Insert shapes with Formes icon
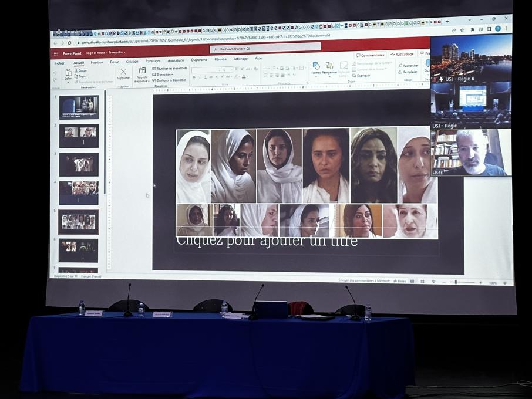Image resolution: width=532 pixels, height=399 pixels. point(316,66)
